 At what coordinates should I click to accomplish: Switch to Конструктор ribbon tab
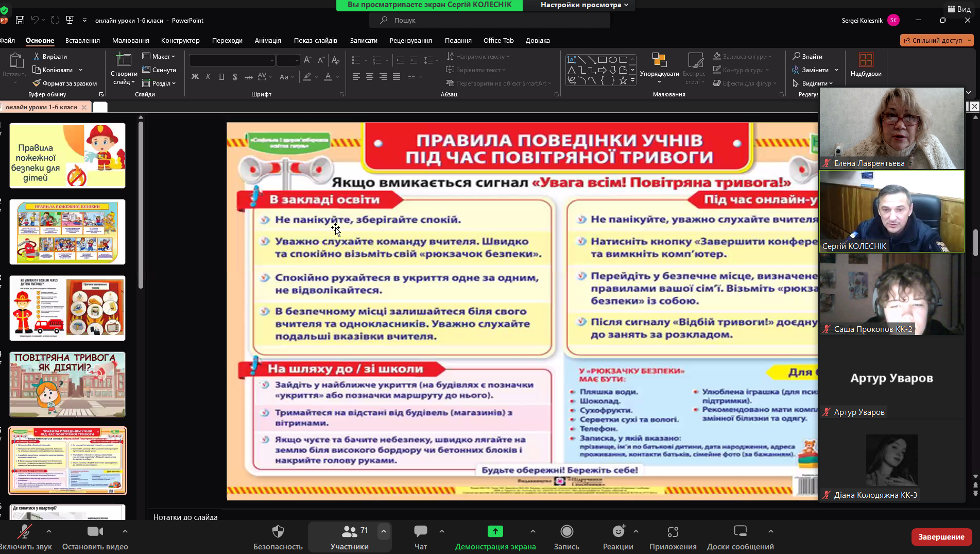[180, 40]
